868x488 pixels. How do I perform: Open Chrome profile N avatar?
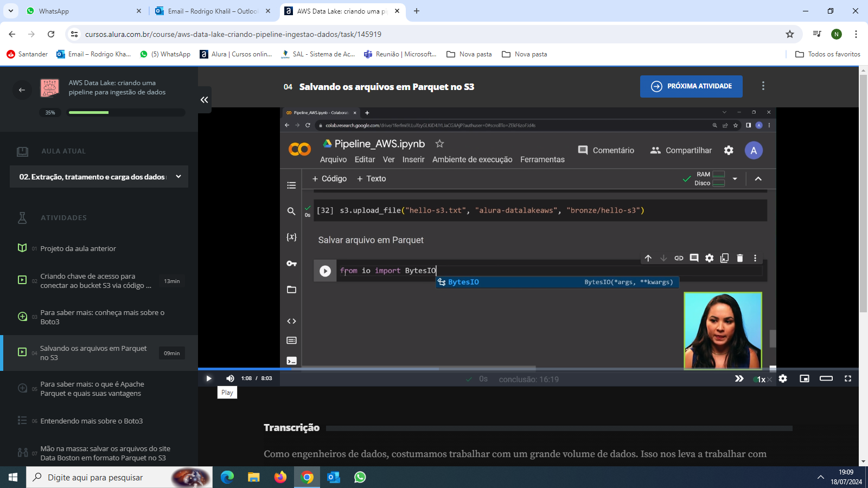tap(837, 34)
